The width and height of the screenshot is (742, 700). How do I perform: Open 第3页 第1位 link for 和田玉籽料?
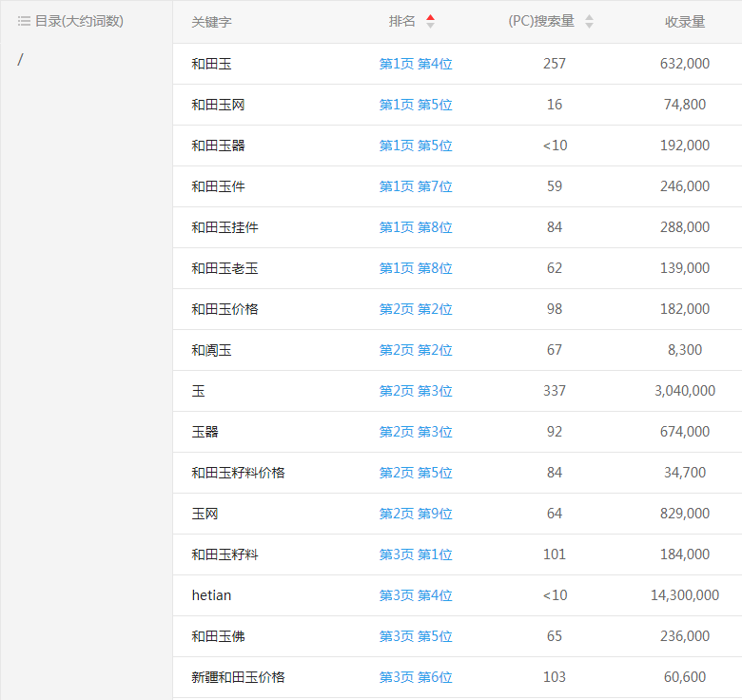pos(416,554)
